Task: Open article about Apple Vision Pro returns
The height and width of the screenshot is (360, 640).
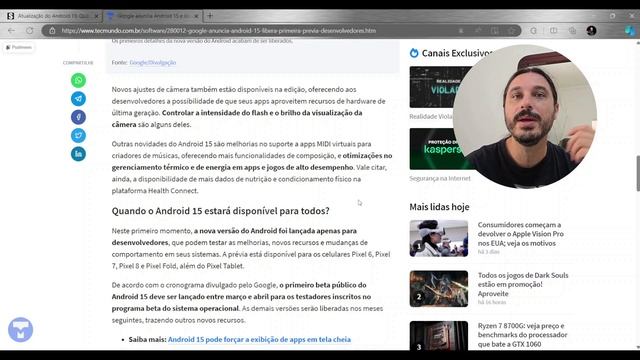Action: pos(520,234)
